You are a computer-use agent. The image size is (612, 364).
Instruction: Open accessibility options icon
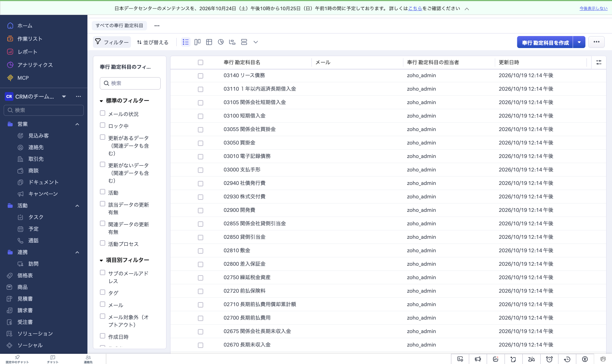pyautogui.click(x=585, y=359)
